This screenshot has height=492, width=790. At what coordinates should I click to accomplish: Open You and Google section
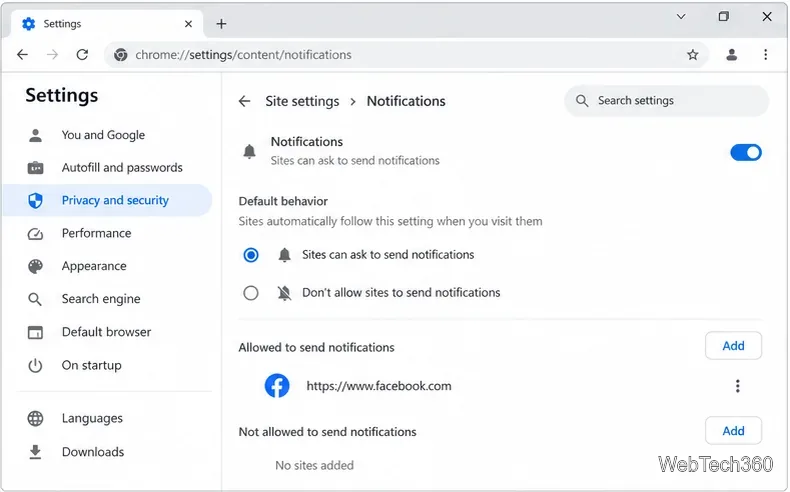point(107,135)
